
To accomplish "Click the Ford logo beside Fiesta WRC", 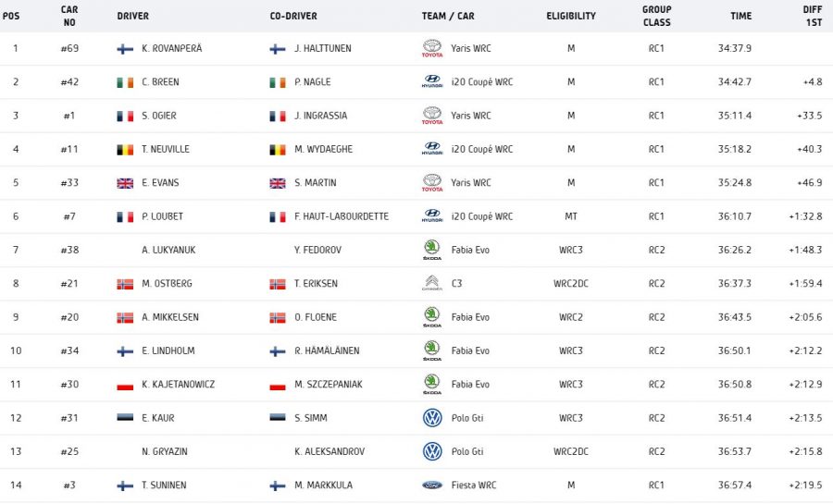I will [432, 485].
